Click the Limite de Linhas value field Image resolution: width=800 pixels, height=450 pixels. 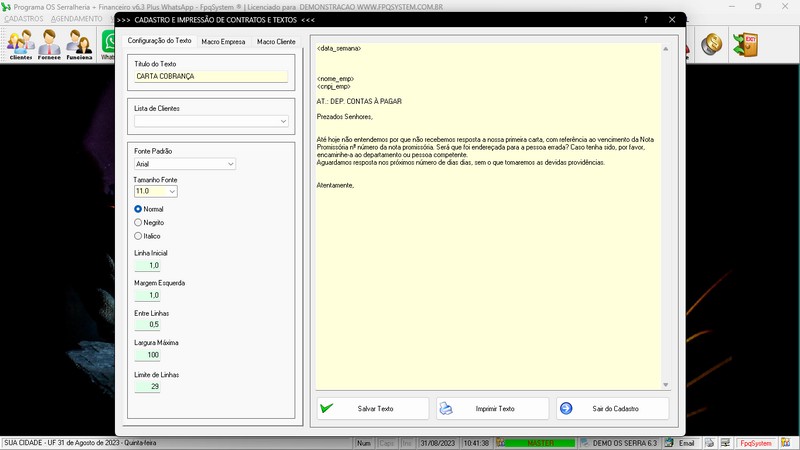coord(147,386)
